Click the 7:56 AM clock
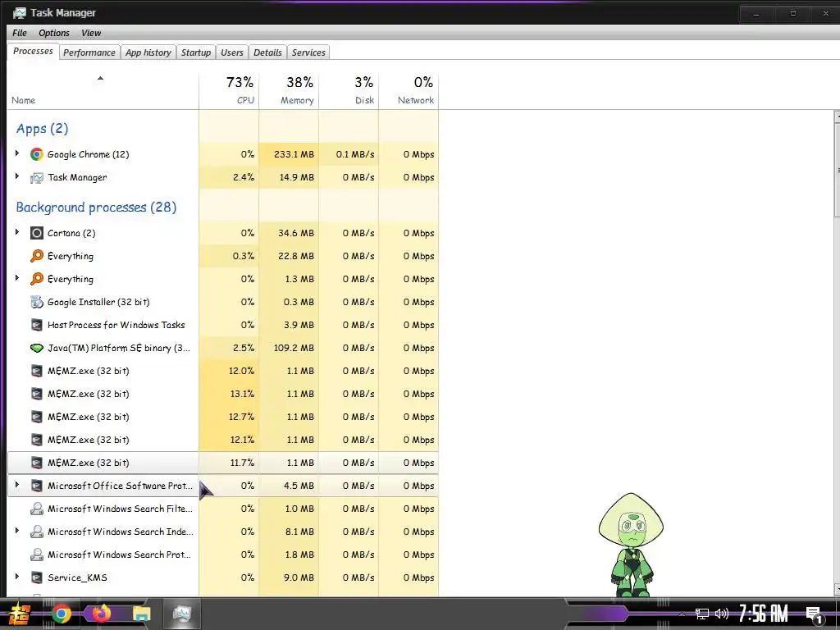This screenshot has width=840, height=630. tap(764, 614)
